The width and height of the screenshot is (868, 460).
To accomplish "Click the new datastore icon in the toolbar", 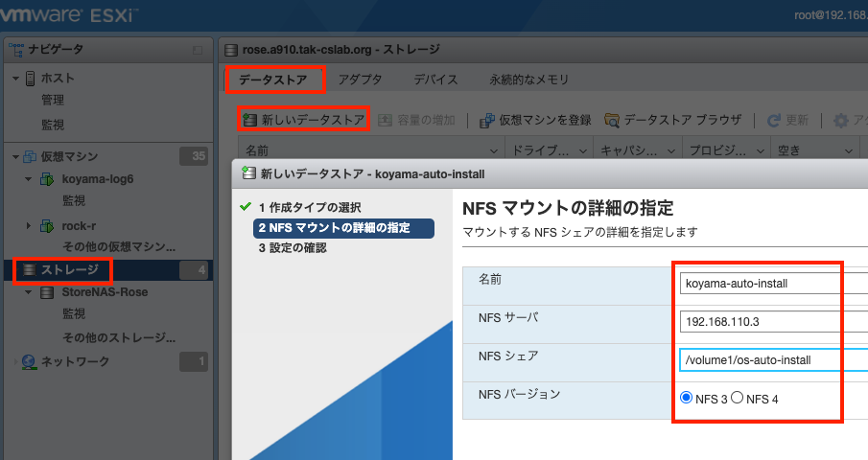I will 250,120.
